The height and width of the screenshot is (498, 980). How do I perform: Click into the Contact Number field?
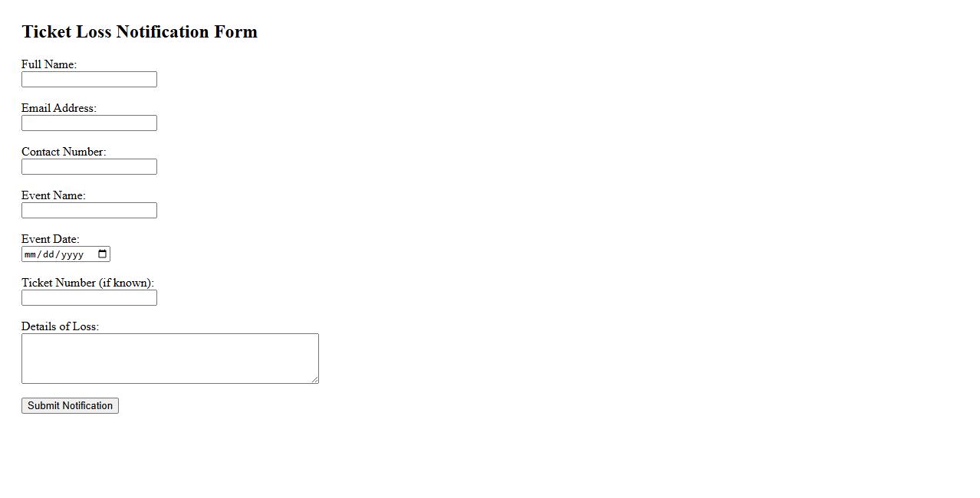pyautogui.click(x=89, y=167)
